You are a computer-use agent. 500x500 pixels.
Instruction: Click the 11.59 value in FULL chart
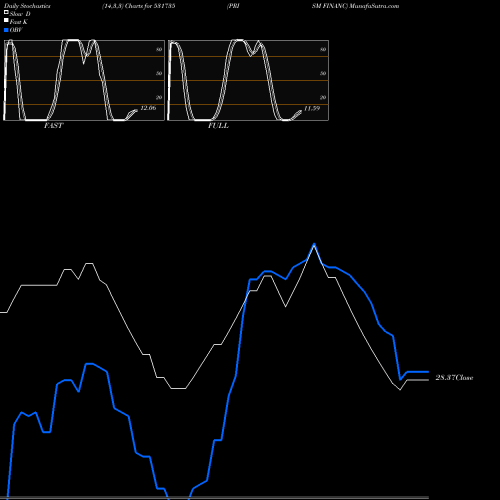point(312,108)
